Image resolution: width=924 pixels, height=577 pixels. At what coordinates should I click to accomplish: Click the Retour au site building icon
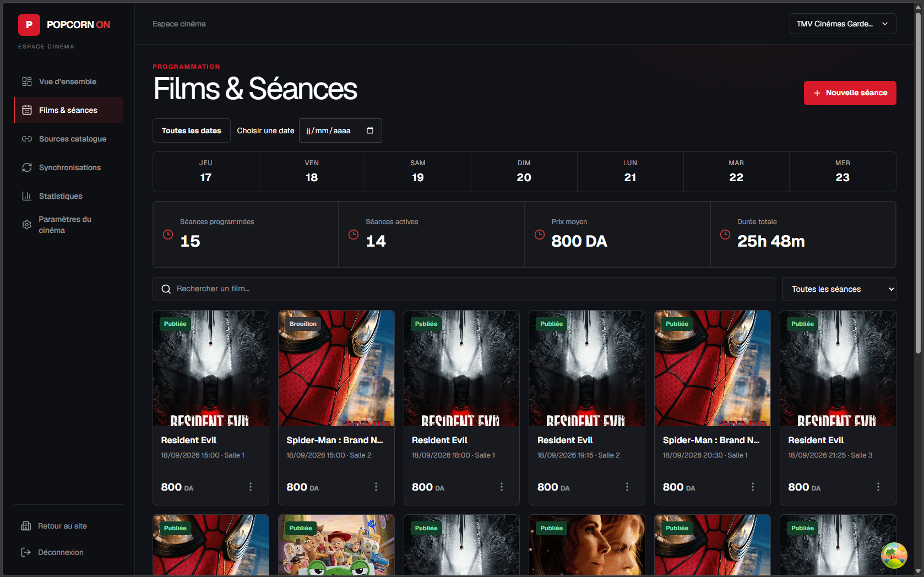26,526
